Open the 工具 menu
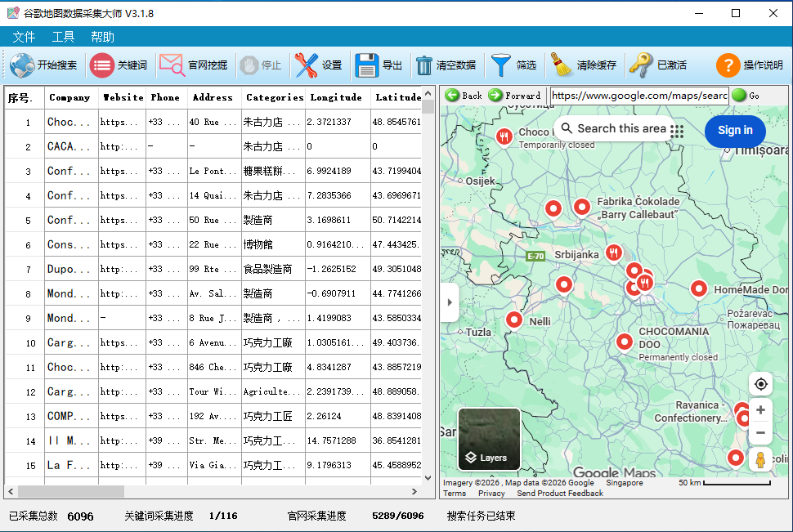This screenshot has height=532, width=793. coord(63,37)
